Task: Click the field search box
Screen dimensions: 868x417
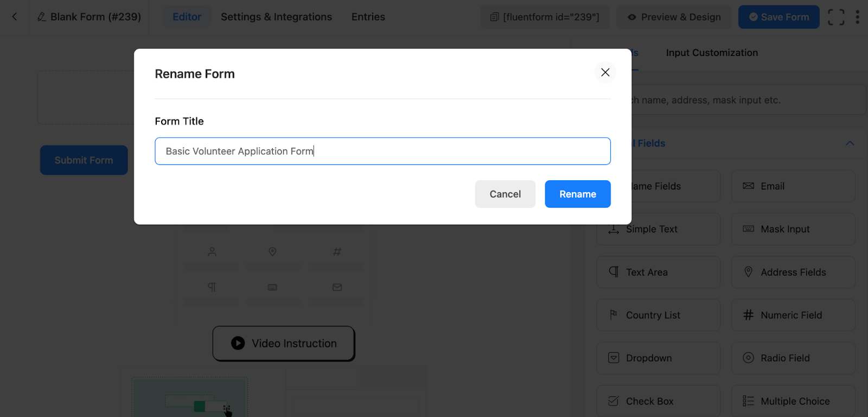Action: (x=749, y=100)
